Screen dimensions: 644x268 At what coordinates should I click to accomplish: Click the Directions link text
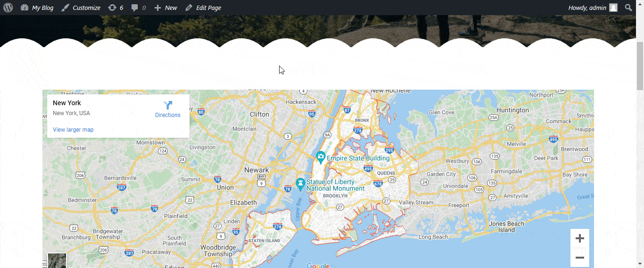click(168, 115)
